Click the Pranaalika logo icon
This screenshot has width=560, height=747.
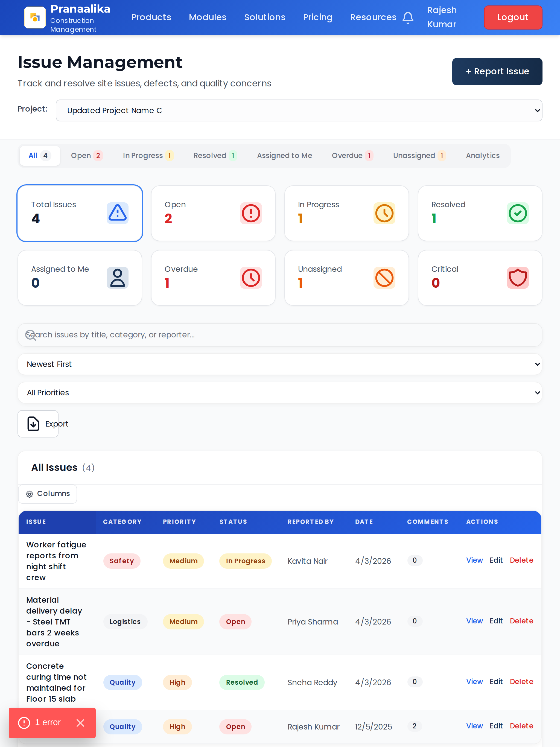[x=35, y=17]
